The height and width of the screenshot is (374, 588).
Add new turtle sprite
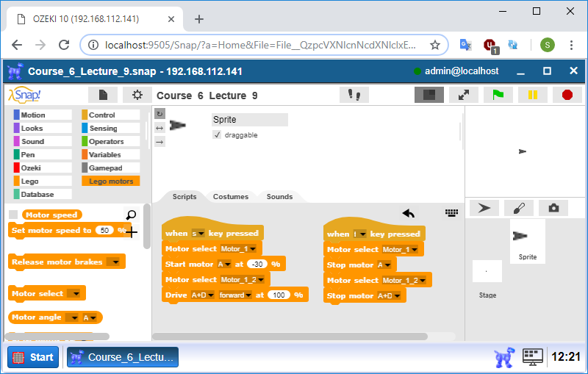[484, 208]
